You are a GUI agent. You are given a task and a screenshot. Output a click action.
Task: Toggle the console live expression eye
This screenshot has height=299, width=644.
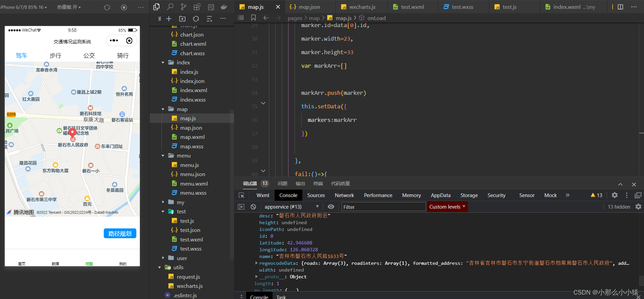331,207
